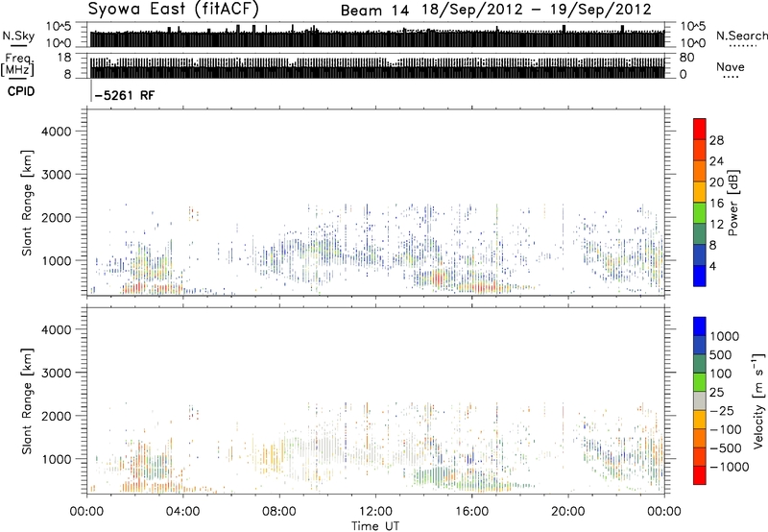This screenshot has width=768, height=532.
Task: Click the '18' frequency axis label
Action: [x=63, y=58]
